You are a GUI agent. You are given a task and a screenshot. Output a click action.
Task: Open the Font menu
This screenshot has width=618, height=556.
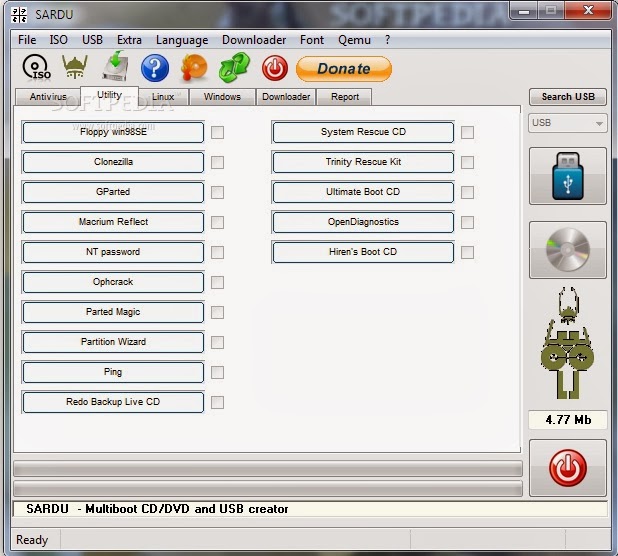(x=312, y=40)
